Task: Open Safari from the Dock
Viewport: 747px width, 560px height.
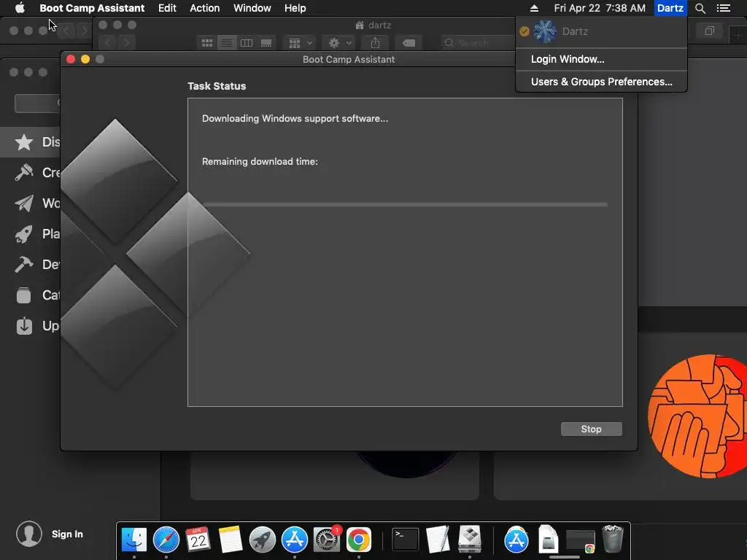Action: 166,540
